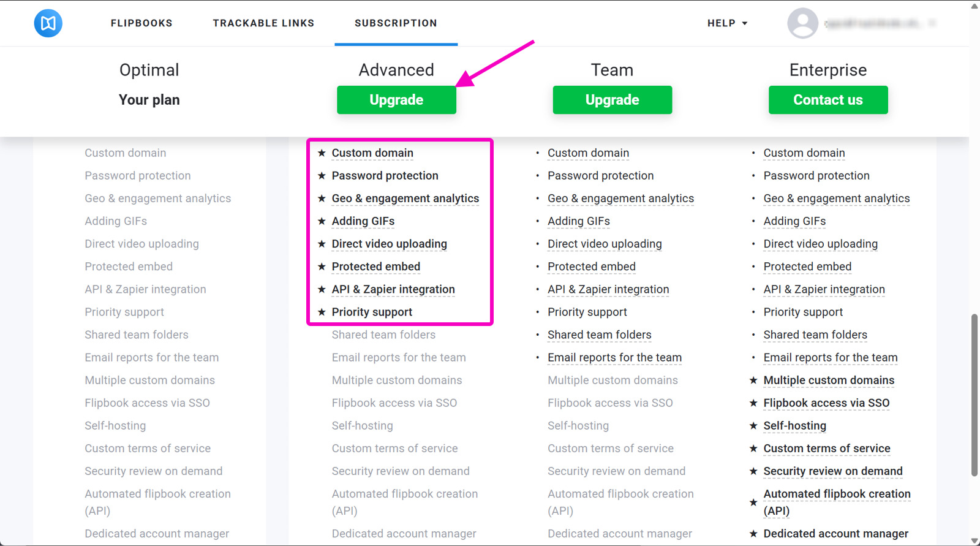980x546 pixels.
Task: Click Contact us for Enterprise
Action: 828,100
